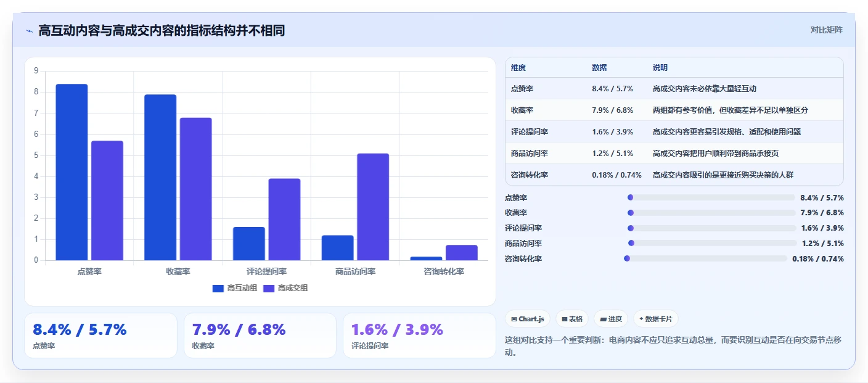
Task: Click the 收藏率 progress bar
Action: click(x=711, y=213)
